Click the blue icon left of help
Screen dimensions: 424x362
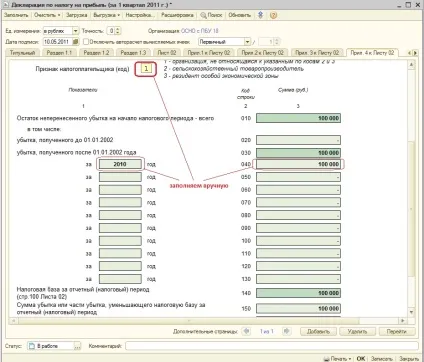click(261, 15)
